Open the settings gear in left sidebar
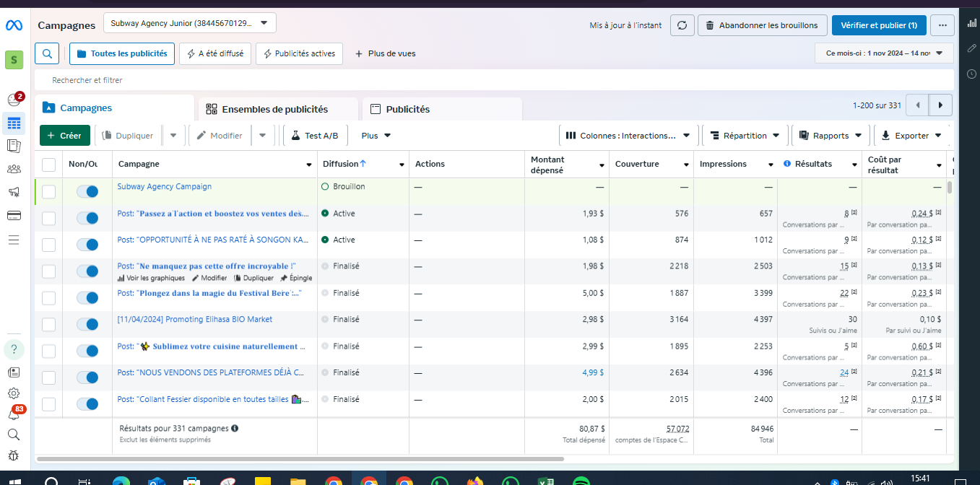This screenshot has width=980, height=485. 14,393
